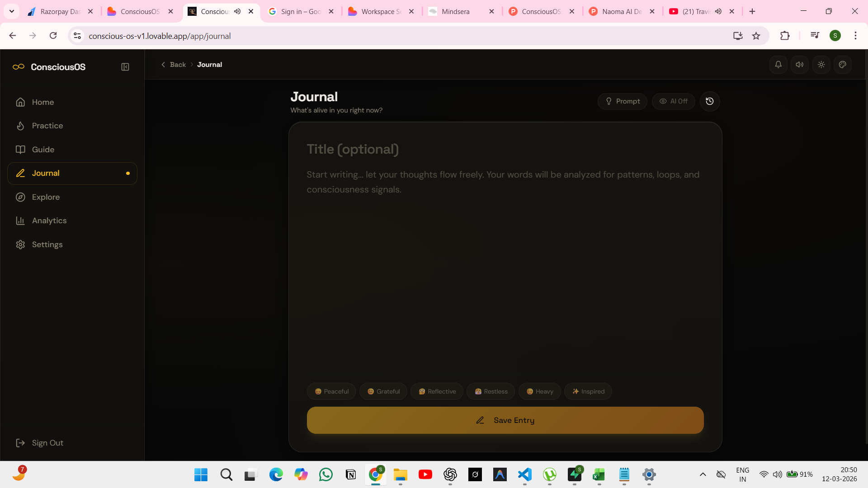868x488 pixels.
Task: Click the Prompt button
Action: pos(623,101)
